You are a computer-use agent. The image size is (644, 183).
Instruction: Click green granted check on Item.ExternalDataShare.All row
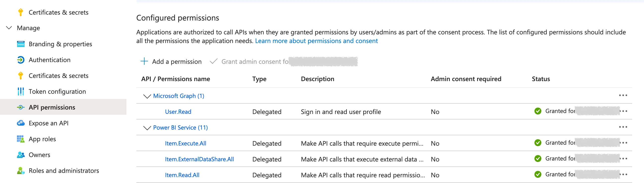click(x=538, y=159)
